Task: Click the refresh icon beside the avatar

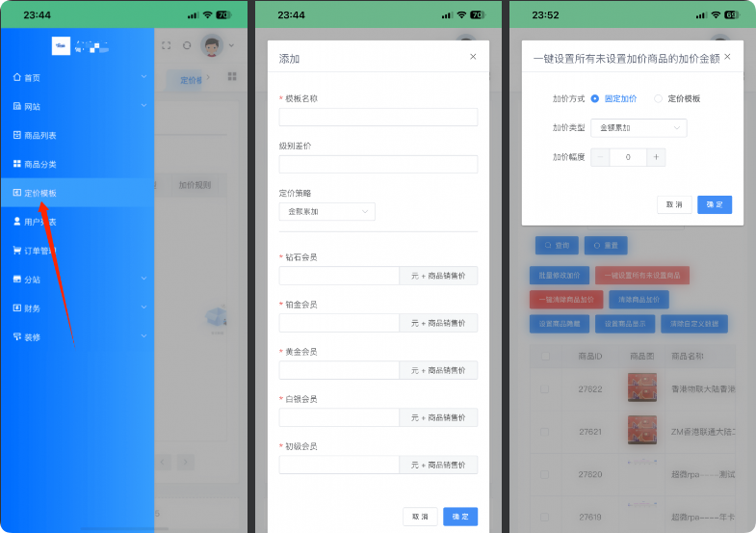Action: pos(187,45)
